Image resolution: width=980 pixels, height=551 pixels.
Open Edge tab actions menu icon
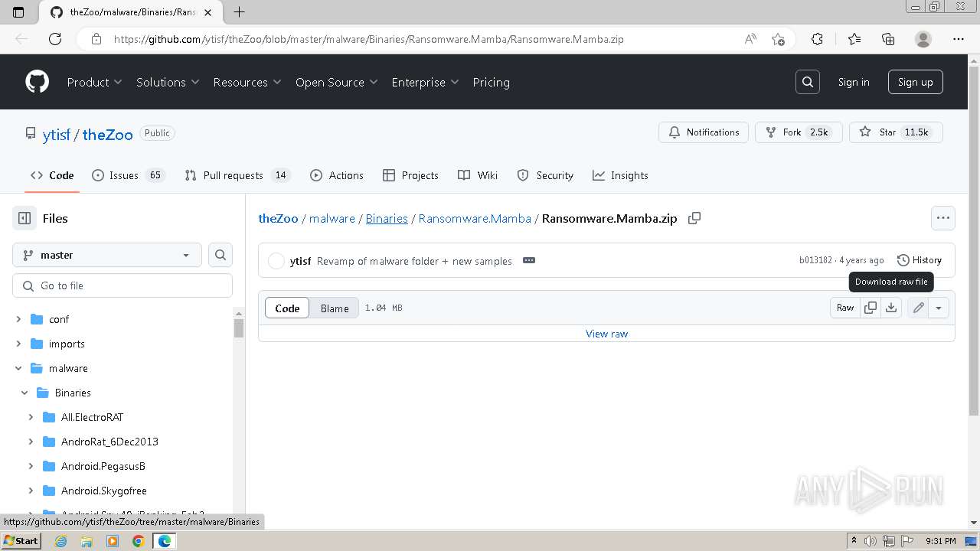[x=18, y=12]
